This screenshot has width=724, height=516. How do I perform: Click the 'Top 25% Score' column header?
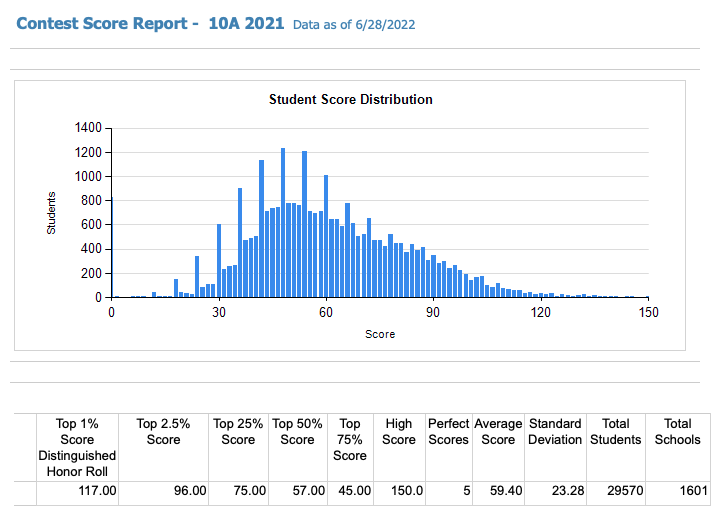coord(238,447)
